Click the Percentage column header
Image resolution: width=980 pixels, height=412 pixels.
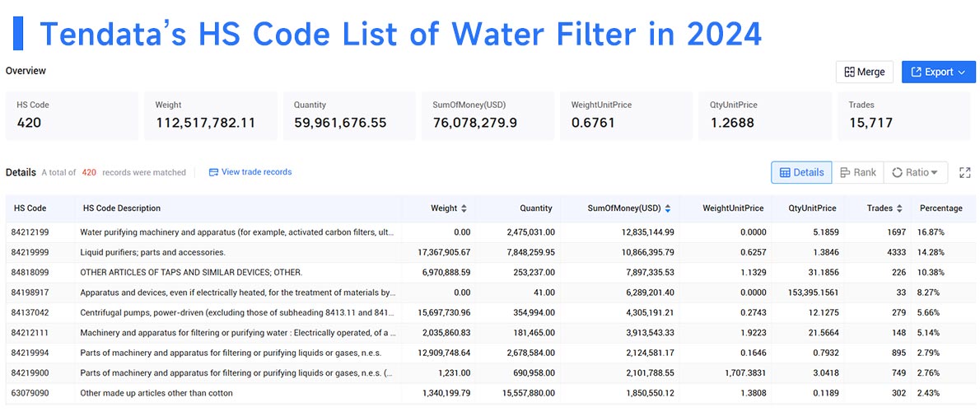point(940,208)
